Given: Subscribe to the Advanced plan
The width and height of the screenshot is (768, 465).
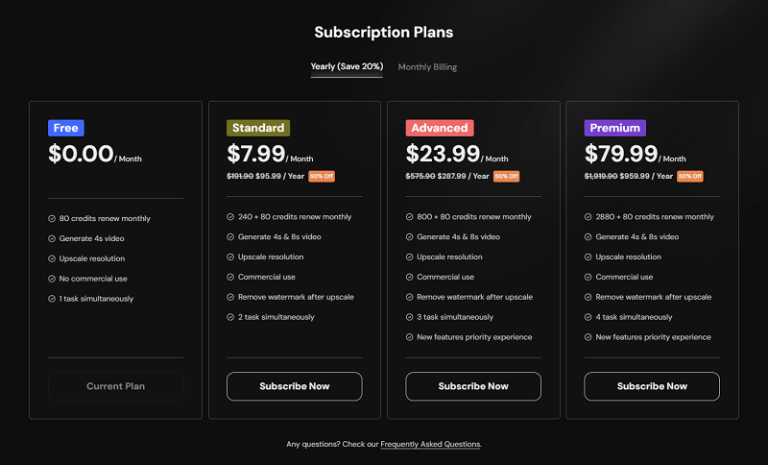Looking at the screenshot, I should click(473, 386).
